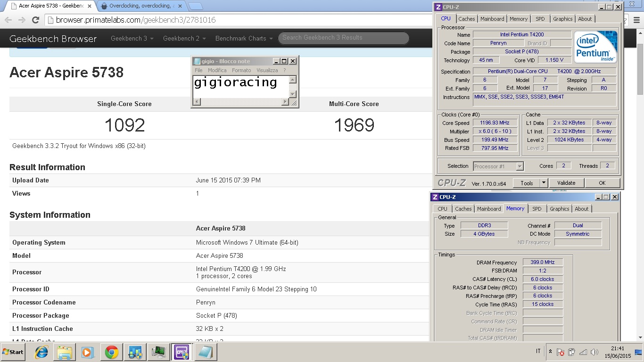Image resolution: width=644 pixels, height=362 pixels.
Task: Click the up arrow of Notepad's vertical scrollbar
Action: (293, 80)
